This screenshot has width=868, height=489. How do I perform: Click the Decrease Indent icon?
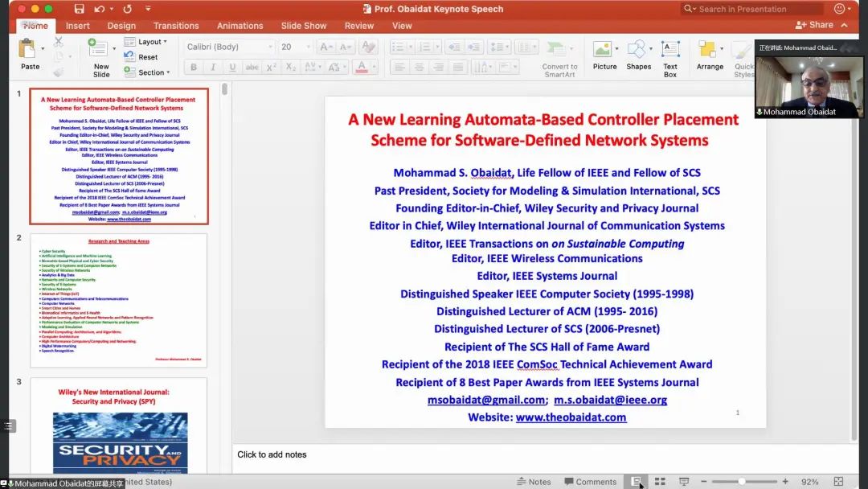[x=454, y=47]
